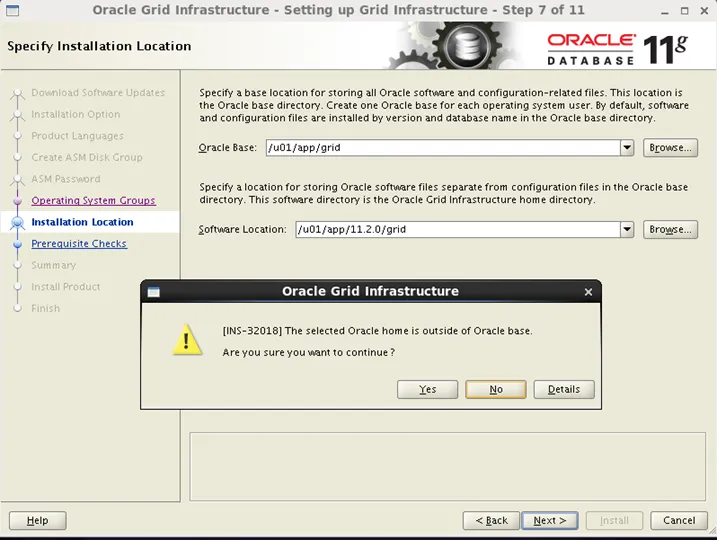717x540 pixels.
Task: Proceed with the Next button
Action: [x=549, y=520]
